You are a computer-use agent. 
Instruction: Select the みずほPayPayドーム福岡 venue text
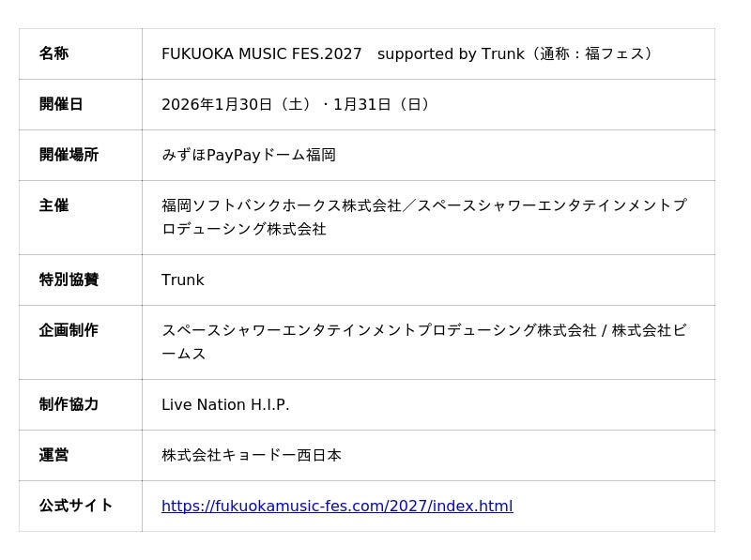(249, 155)
